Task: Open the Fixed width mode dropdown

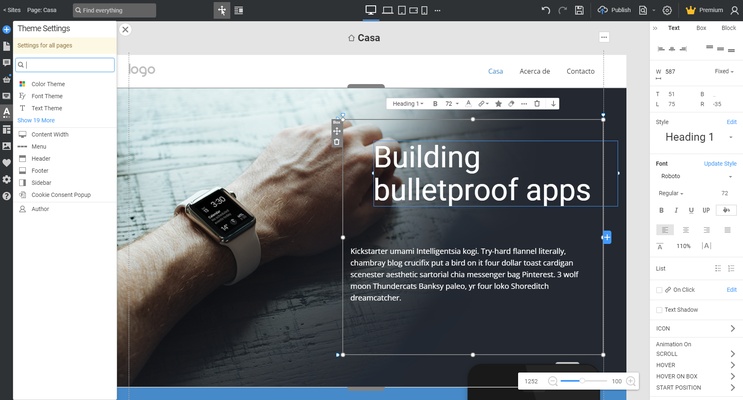Action: pos(724,71)
